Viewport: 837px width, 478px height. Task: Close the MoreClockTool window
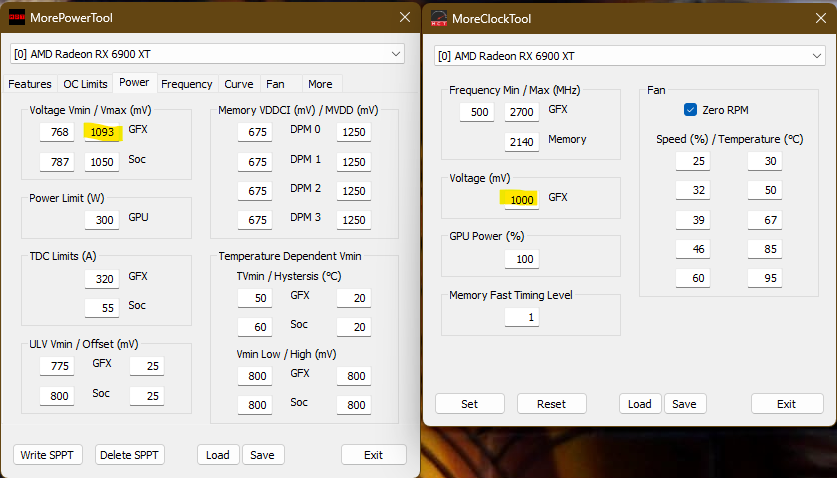pos(821,18)
